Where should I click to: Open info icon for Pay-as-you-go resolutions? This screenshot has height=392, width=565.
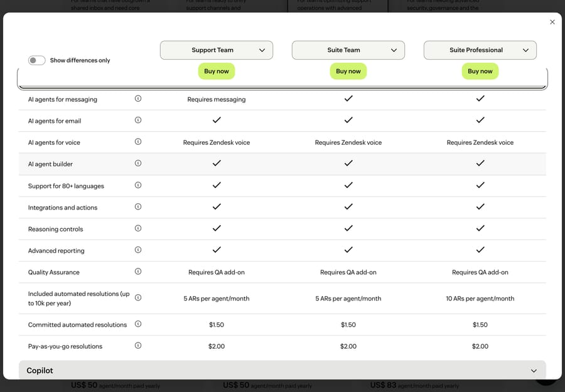point(138,346)
